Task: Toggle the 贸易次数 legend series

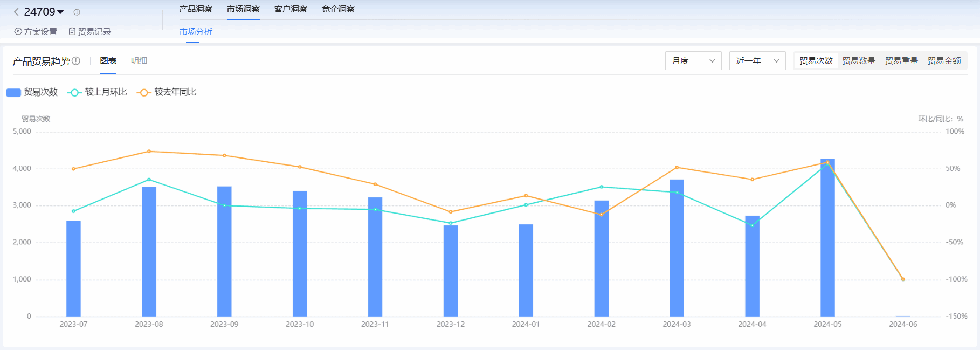Action: [x=32, y=92]
